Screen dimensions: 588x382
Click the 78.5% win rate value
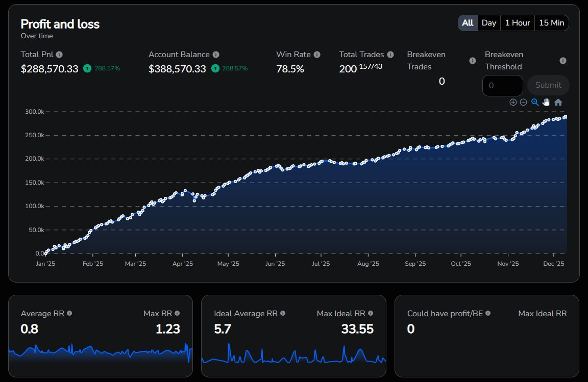[290, 69]
